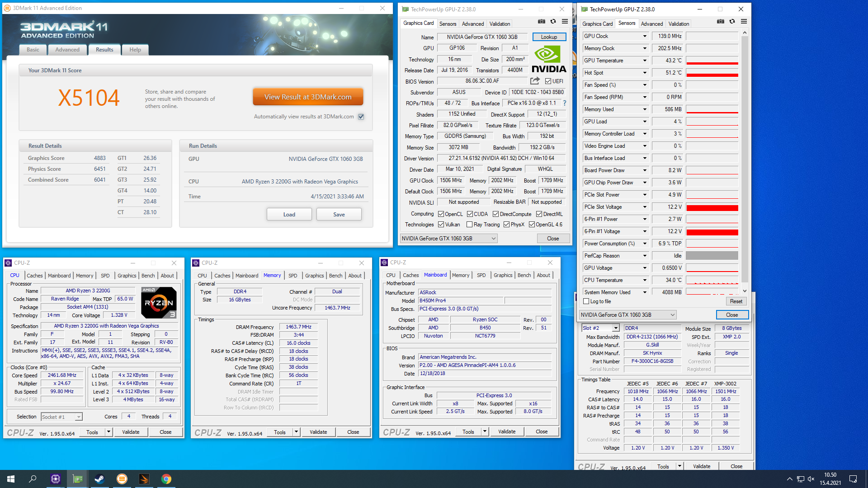Open the Sensors tab in GPU-Z Graphics Card window
The image size is (868, 488).
click(448, 24)
